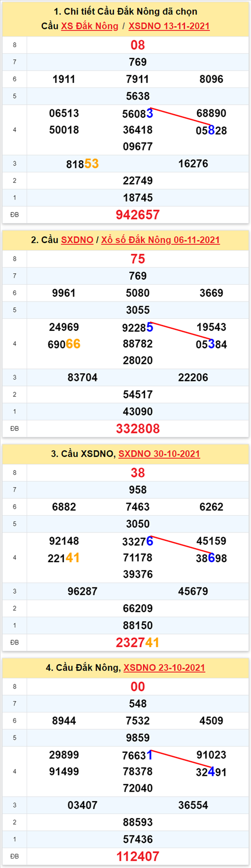Screen dimensions: 251x868
Task: Select number 56083 with blue digit
Action: [138, 114]
